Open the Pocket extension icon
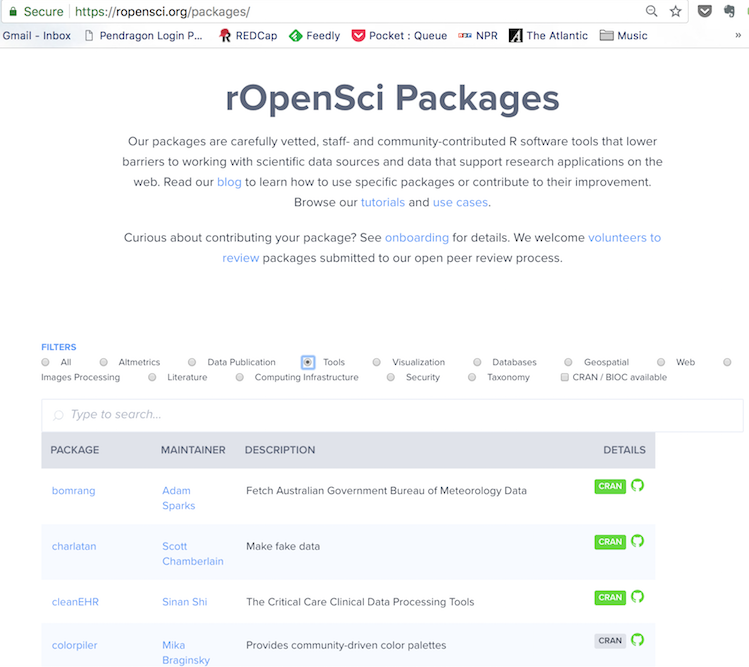The width and height of the screenshot is (749, 667). [x=705, y=11]
